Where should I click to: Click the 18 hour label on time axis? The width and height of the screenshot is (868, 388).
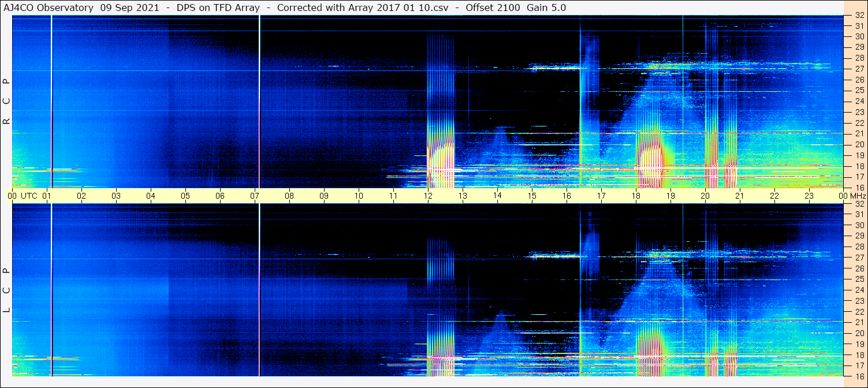[636, 196]
